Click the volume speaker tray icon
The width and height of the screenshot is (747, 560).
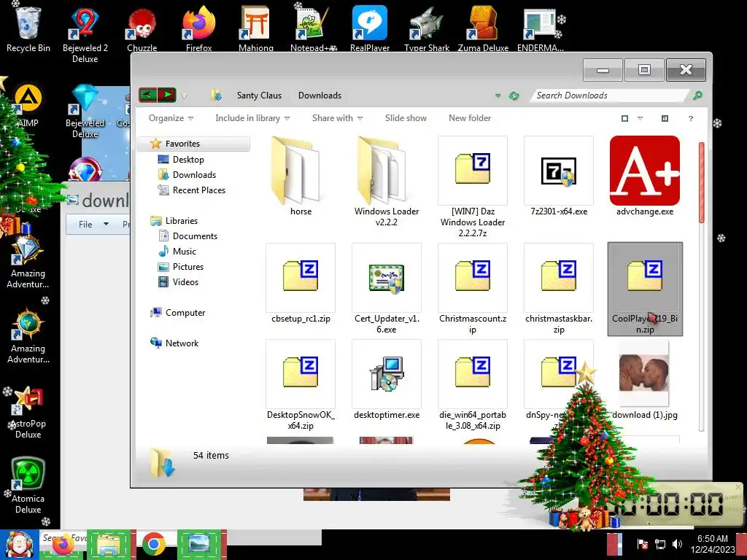[x=677, y=544]
